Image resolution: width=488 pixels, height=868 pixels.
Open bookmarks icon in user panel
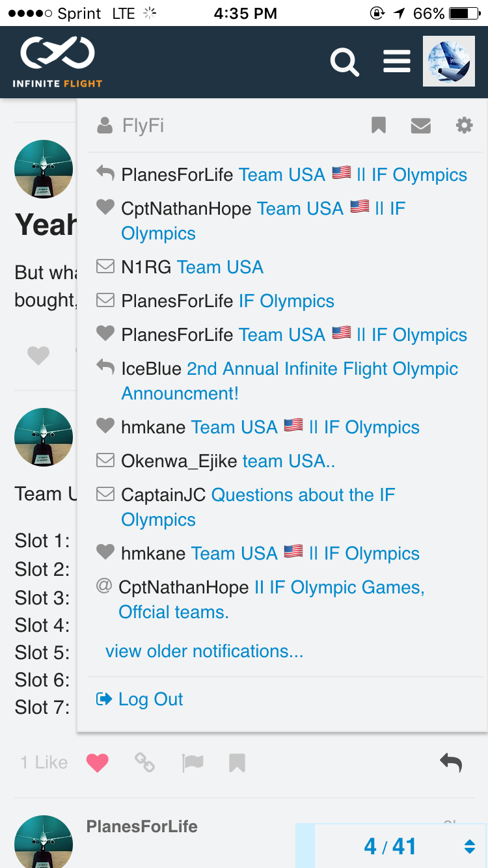point(379,126)
